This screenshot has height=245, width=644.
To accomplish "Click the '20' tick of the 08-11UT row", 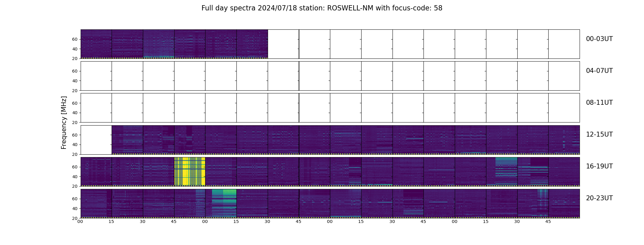I will click(75, 123).
